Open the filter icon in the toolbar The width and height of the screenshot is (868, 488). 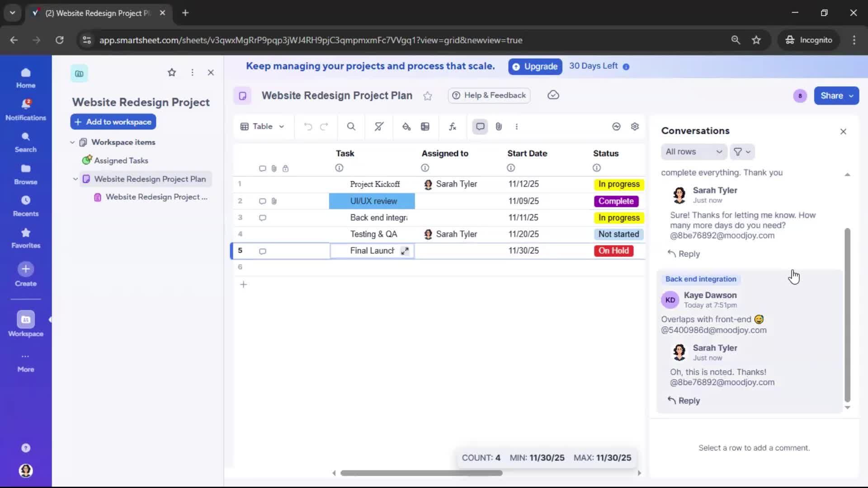pyautogui.click(x=378, y=127)
